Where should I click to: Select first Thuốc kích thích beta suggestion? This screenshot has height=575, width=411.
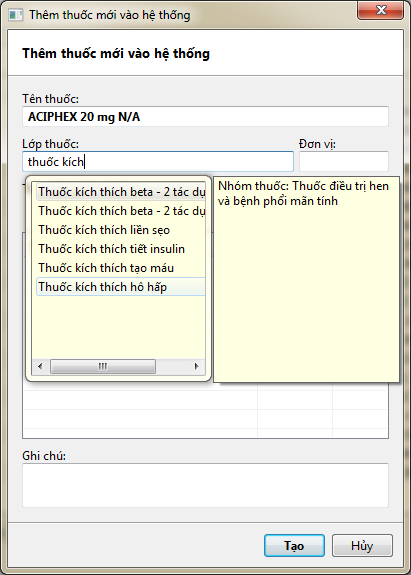[x=121, y=192]
